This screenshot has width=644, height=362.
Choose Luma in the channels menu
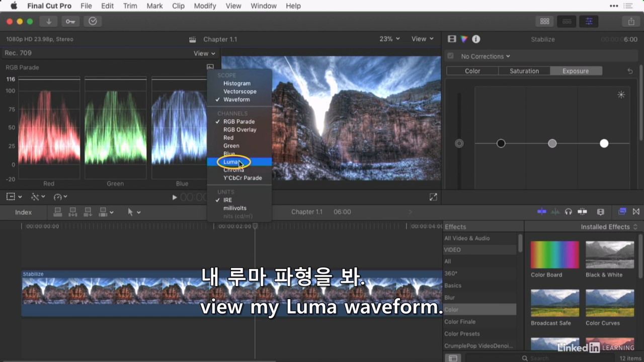coord(239,162)
